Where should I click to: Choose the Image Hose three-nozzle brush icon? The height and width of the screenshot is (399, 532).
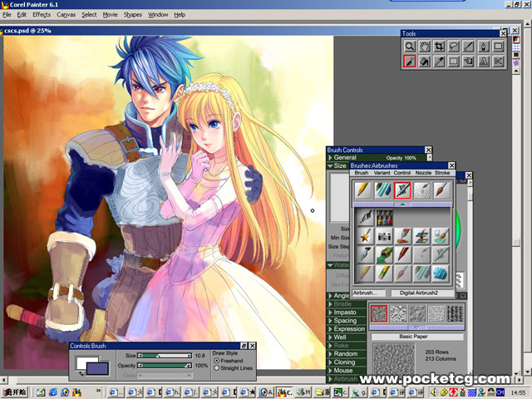click(384, 218)
